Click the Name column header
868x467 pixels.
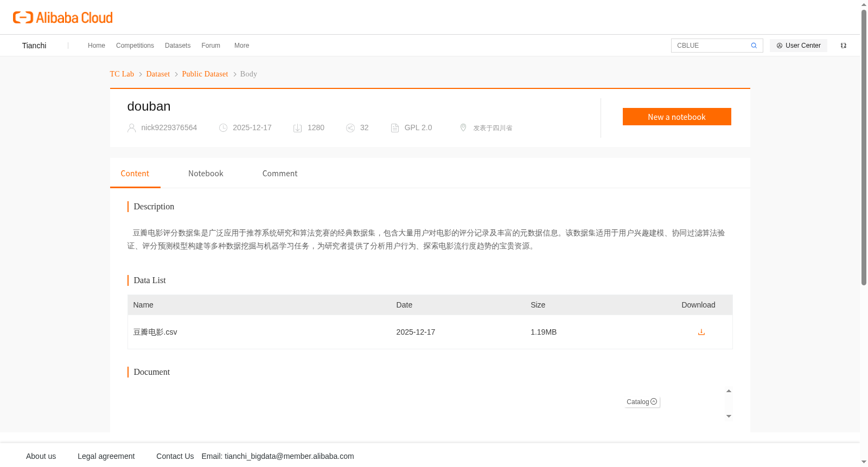click(143, 305)
